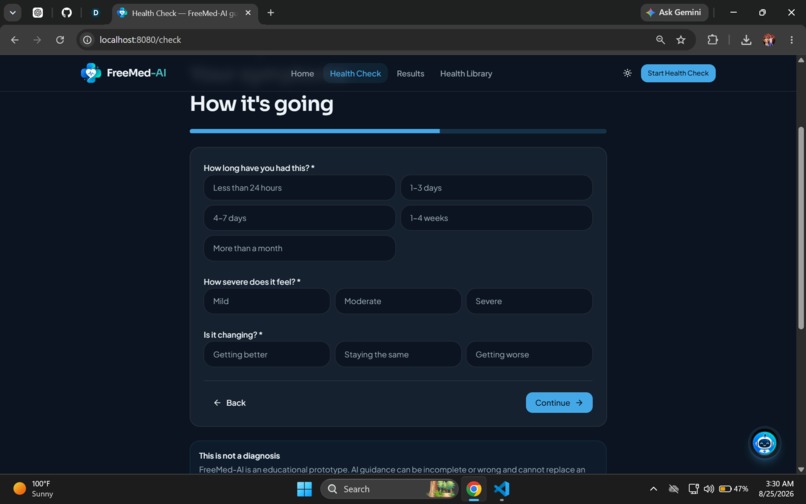
Task: Pick the More than a month option
Action: pyautogui.click(x=299, y=248)
